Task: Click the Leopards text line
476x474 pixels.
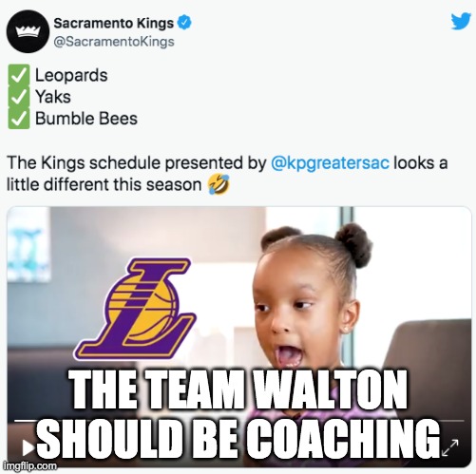Action: click(71, 75)
